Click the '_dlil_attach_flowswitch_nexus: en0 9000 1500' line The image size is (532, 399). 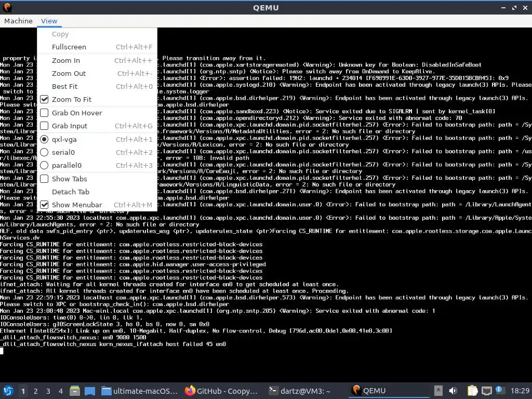point(73,337)
